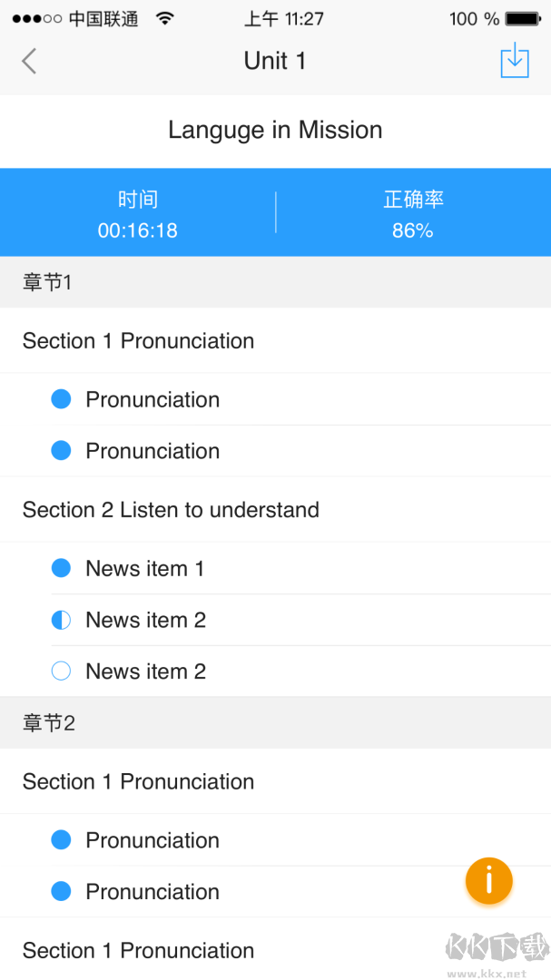Tap the Wi-Fi icon in the status bar
The height and width of the screenshot is (980, 551).
point(164,18)
